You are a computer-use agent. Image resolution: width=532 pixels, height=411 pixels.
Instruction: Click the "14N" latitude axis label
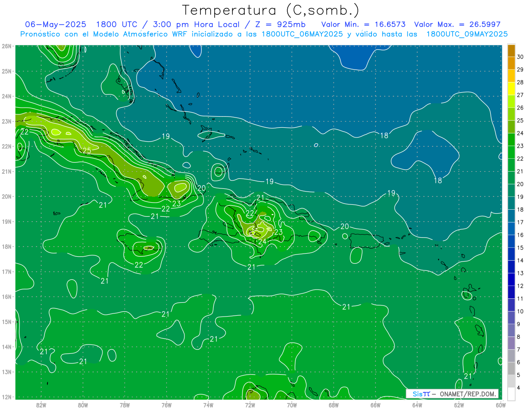[7, 347]
